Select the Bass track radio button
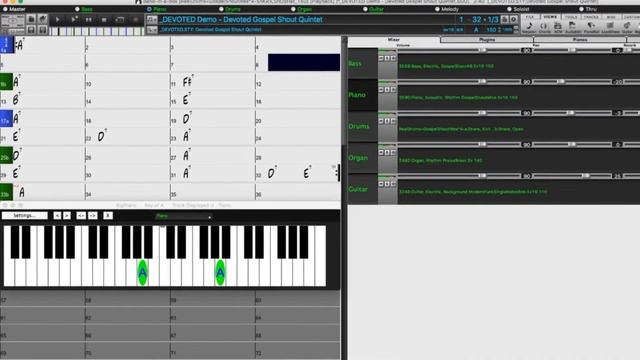The image size is (640, 360). coord(77,9)
